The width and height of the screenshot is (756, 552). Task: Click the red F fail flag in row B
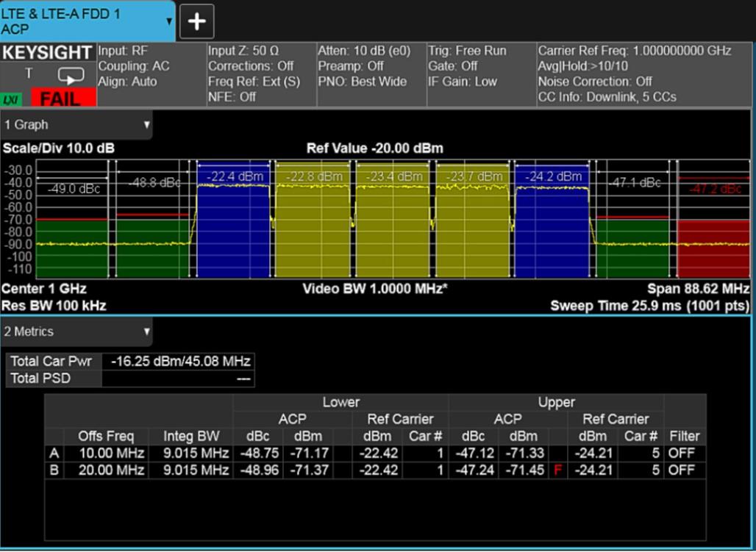(557, 470)
